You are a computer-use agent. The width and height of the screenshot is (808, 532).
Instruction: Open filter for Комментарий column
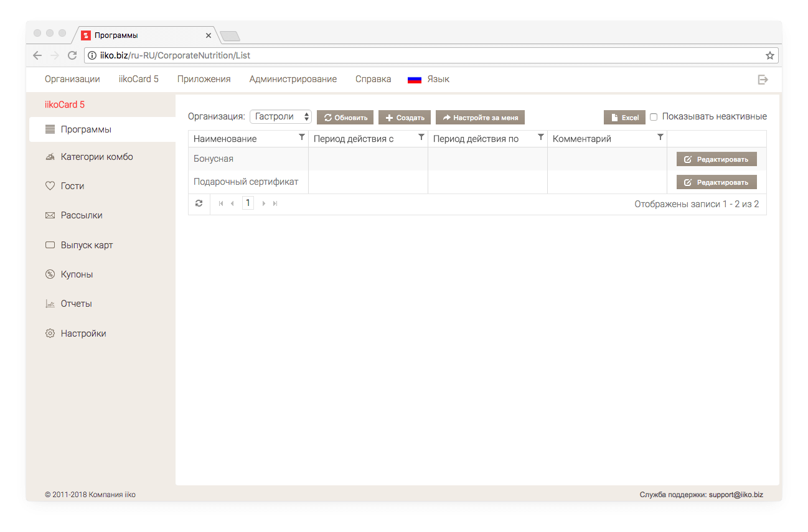pos(660,137)
